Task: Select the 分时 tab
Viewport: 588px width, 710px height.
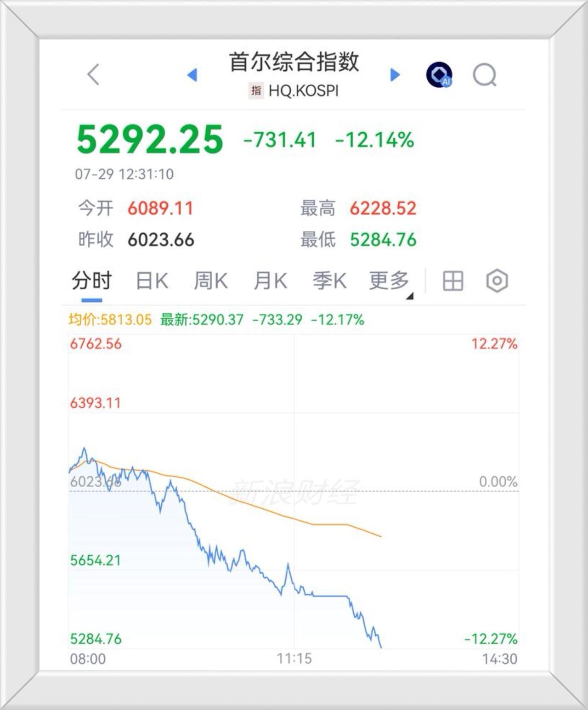Action: click(x=91, y=280)
